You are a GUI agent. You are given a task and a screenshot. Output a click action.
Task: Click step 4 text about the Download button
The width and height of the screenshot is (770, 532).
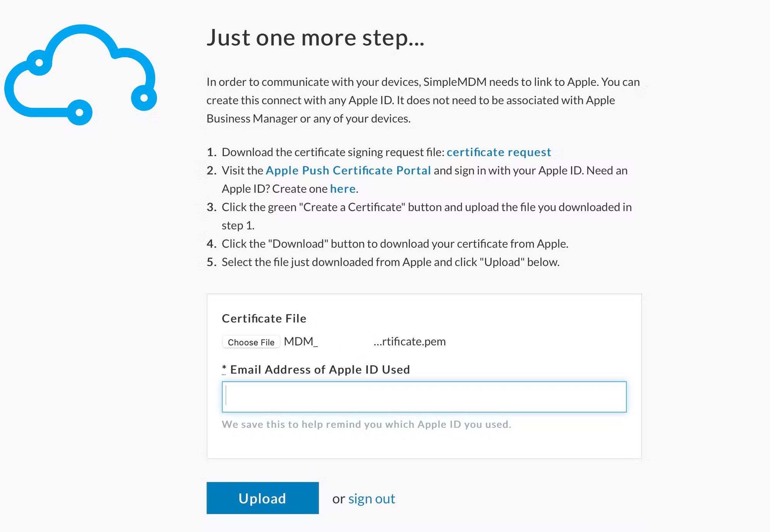click(x=395, y=244)
